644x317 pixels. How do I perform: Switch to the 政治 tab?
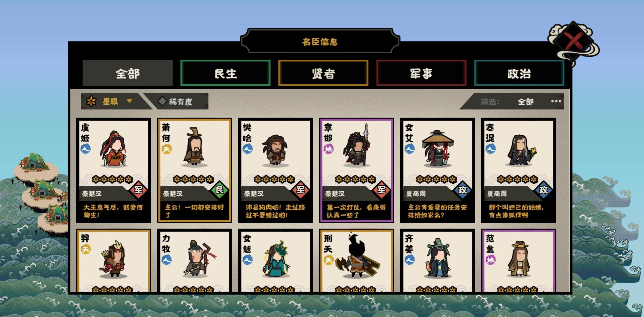click(519, 73)
